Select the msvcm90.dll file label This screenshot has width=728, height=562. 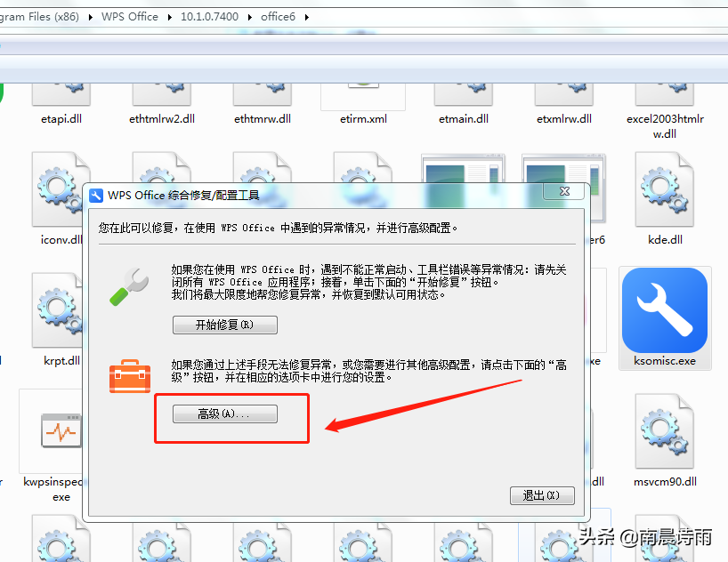click(665, 482)
